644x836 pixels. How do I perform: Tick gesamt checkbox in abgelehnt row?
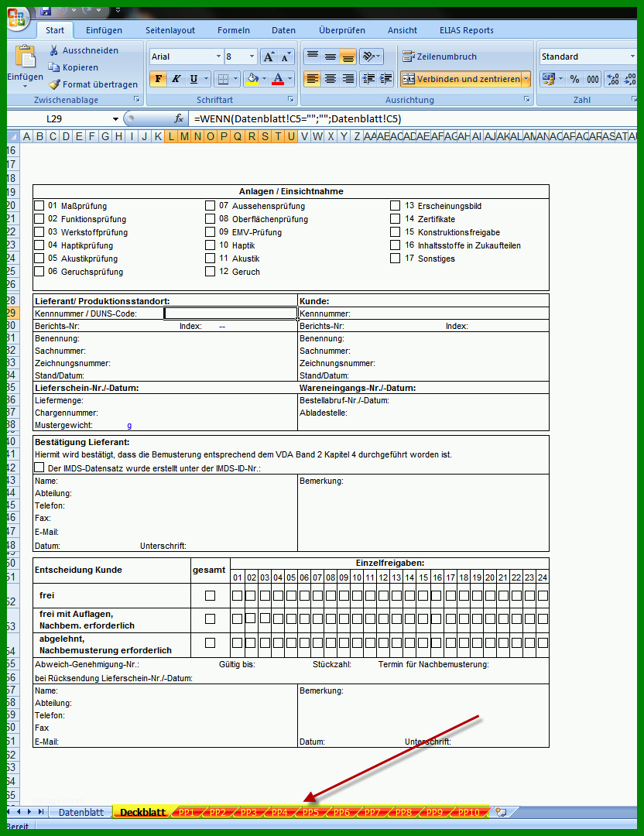[210, 643]
